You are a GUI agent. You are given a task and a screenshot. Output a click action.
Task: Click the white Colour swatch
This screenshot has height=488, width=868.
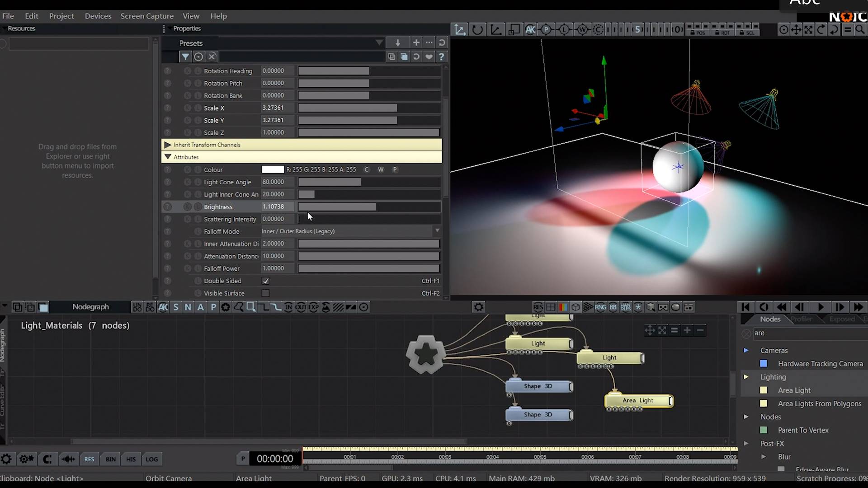[273, 170]
